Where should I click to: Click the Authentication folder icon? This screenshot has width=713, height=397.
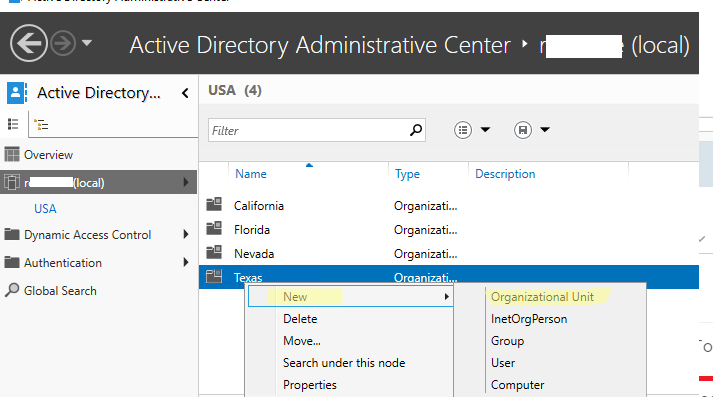[x=12, y=262]
